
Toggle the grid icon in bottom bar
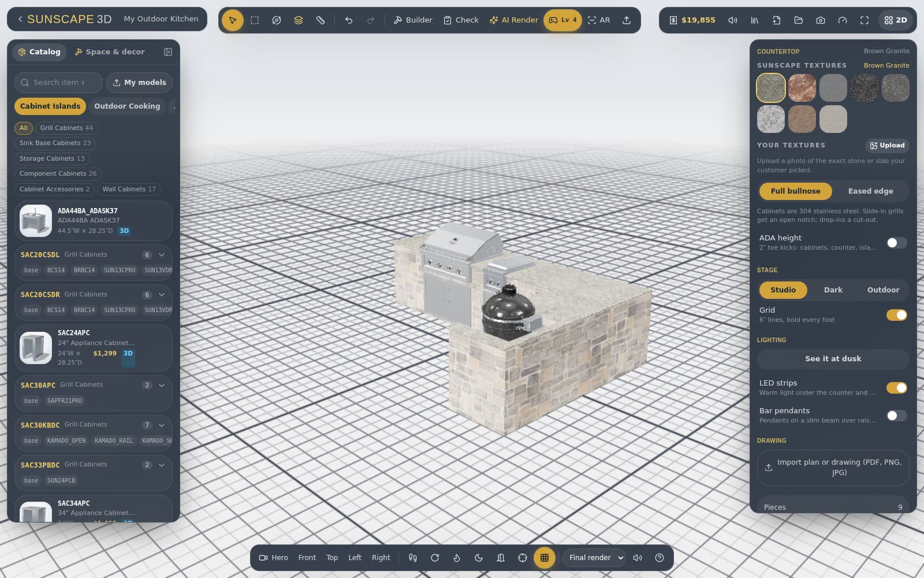pyautogui.click(x=545, y=558)
